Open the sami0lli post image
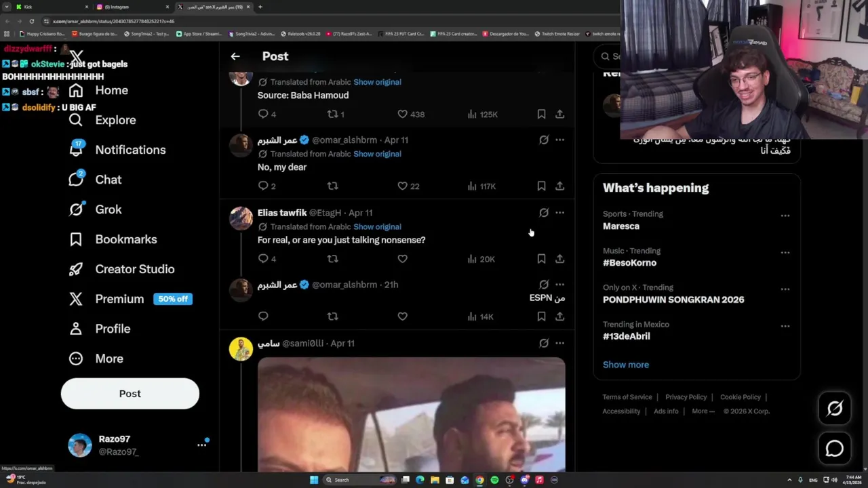Image resolution: width=868 pixels, height=488 pixels. point(411,414)
